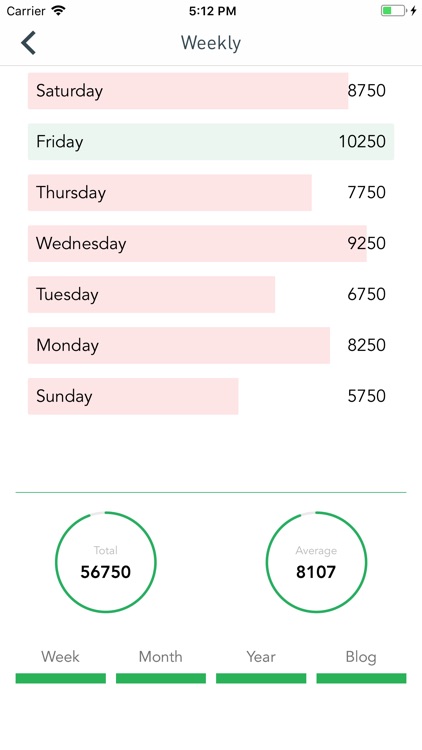Tap the Weekly title text
The height and width of the screenshot is (750, 422).
(x=211, y=43)
